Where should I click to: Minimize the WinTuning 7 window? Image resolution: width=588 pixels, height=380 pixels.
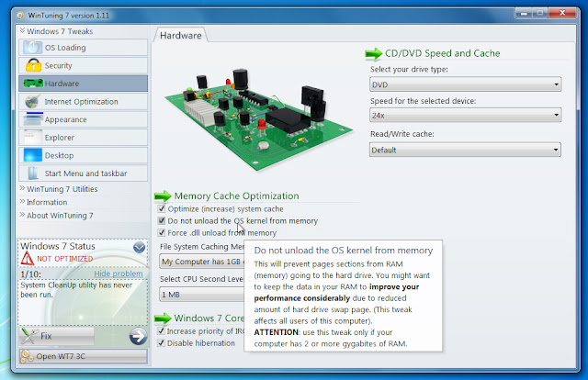pos(524,13)
